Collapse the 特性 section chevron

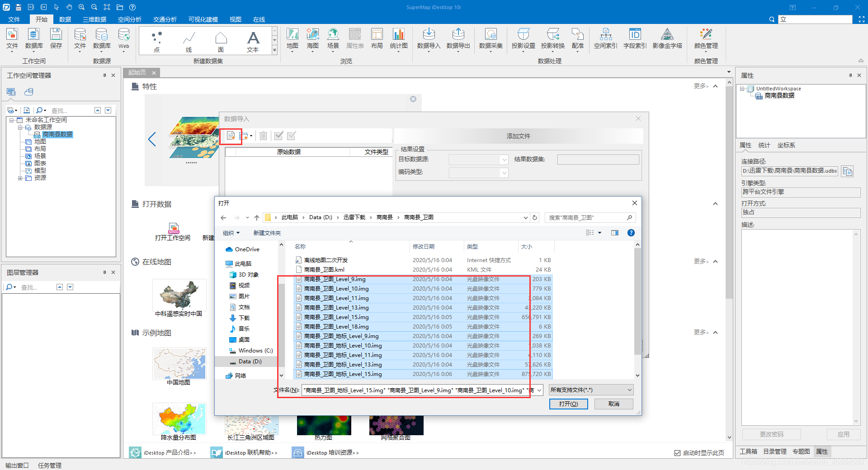[715, 86]
